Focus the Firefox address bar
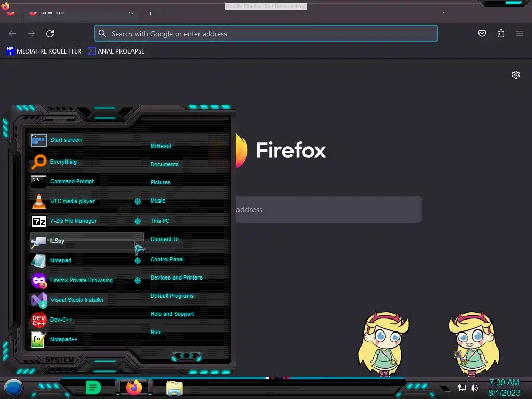The width and height of the screenshot is (532, 399). pos(266,34)
